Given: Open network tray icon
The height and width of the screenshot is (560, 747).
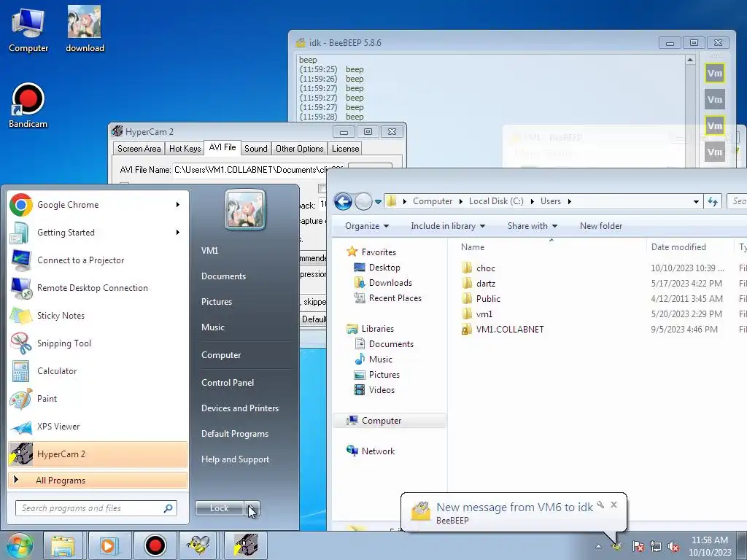Looking at the screenshot, I should tap(656, 546).
